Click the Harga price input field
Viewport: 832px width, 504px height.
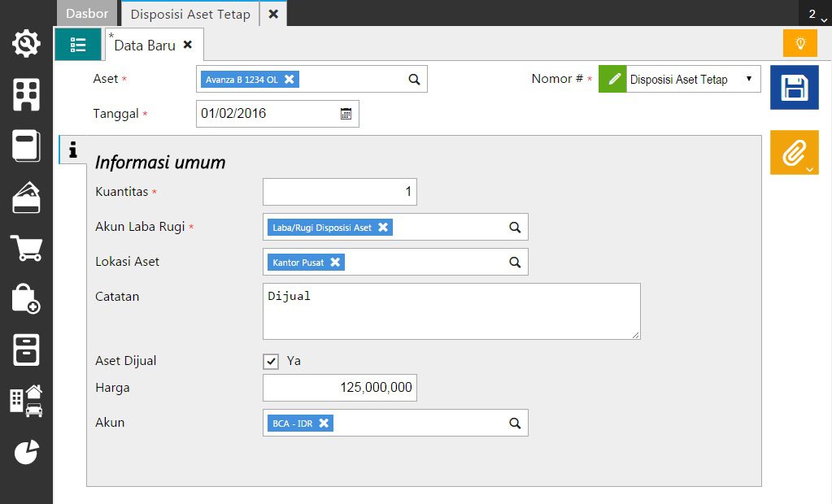click(340, 388)
